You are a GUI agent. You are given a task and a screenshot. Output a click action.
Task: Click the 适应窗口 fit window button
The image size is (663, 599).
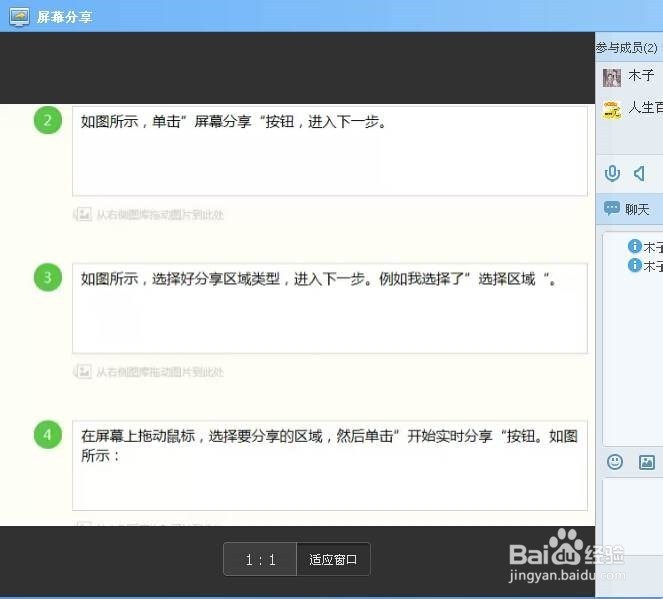click(x=333, y=560)
